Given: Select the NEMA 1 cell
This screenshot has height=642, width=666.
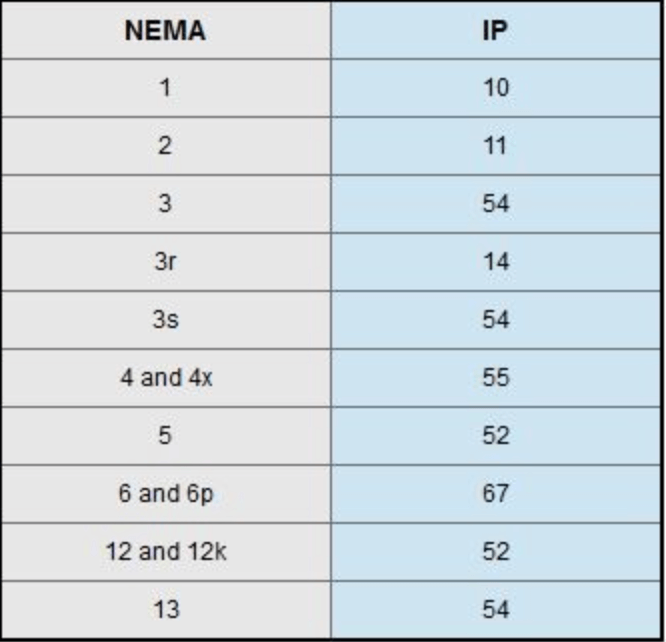Looking at the screenshot, I should (x=165, y=88).
